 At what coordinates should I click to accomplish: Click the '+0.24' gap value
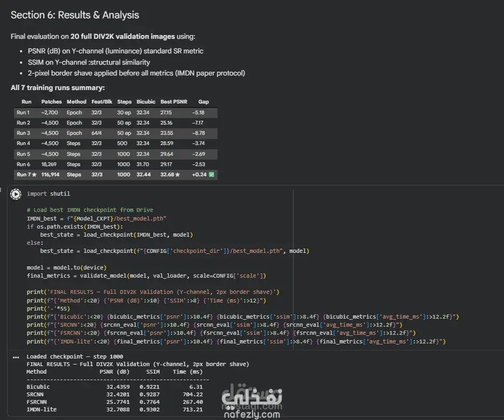[x=199, y=174]
